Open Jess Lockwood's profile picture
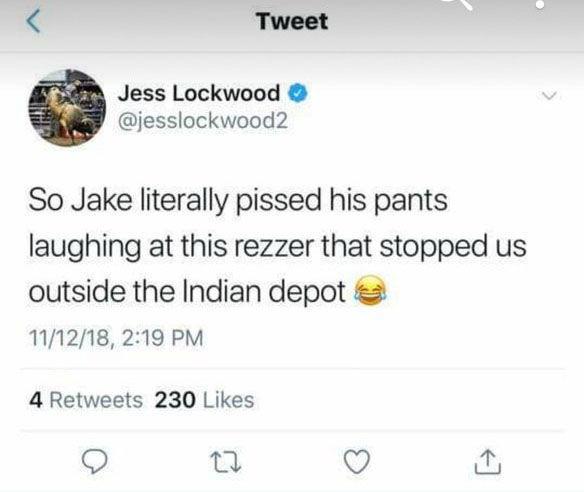This screenshot has width=584, height=492. pyautogui.click(x=67, y=108)
